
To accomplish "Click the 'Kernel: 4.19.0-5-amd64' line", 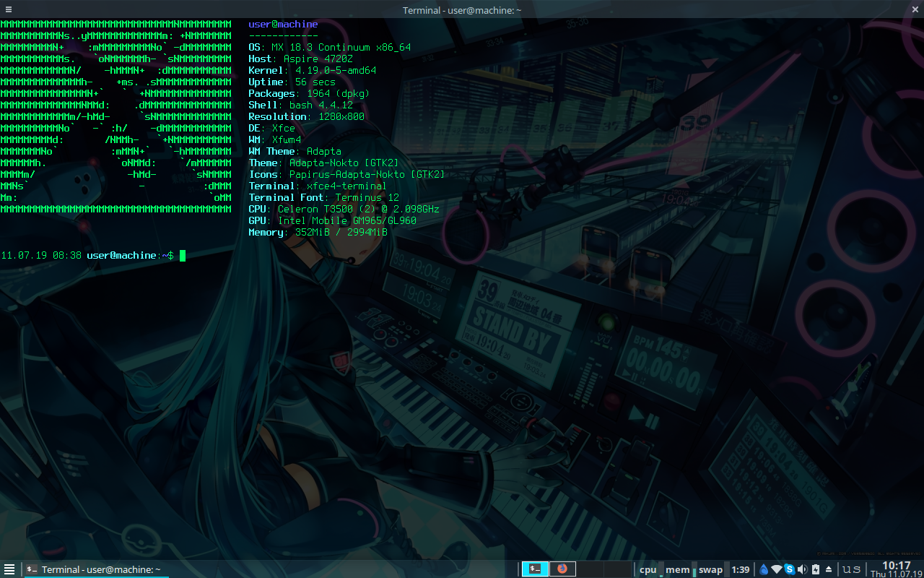I will point(312,70).
